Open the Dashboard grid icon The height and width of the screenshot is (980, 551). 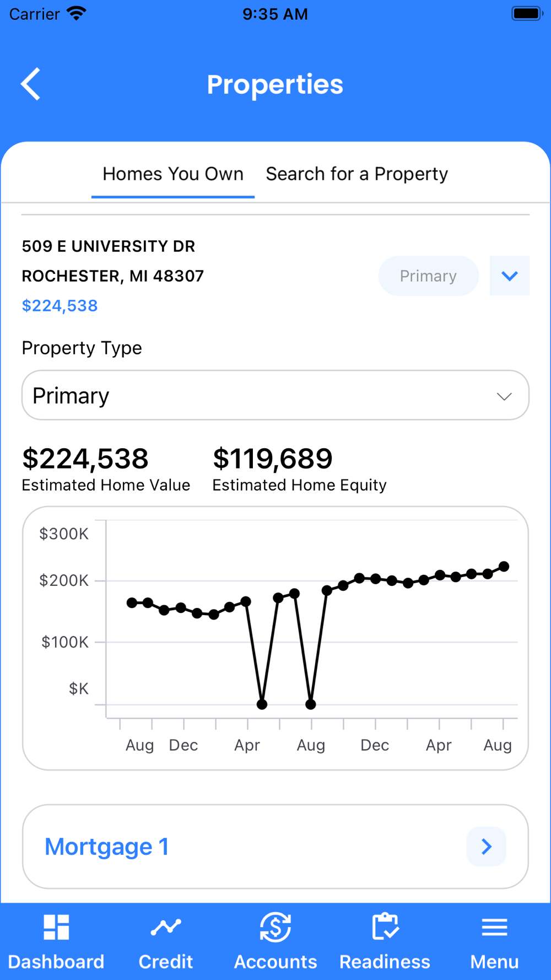pyautogui.click(x=56, y=927)
